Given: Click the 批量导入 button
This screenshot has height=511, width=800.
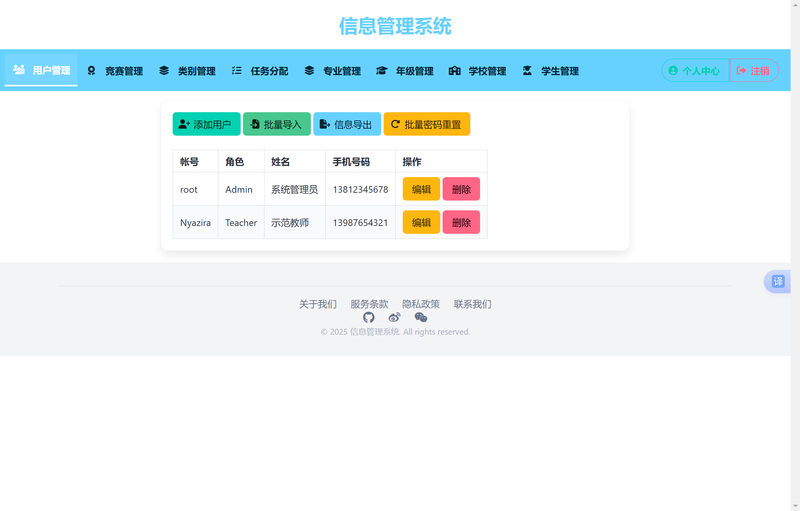Looking at the screenshot, I should [x=277, y=124].
